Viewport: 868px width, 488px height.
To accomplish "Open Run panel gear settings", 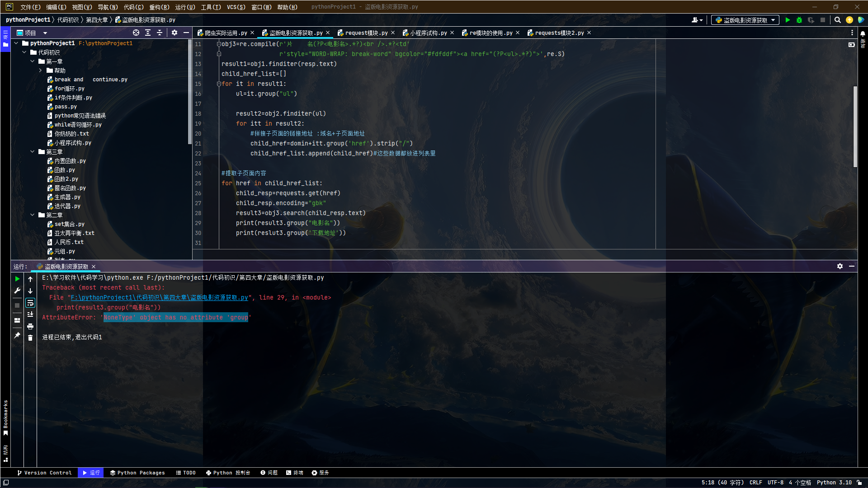I will [x=840, y=266].
